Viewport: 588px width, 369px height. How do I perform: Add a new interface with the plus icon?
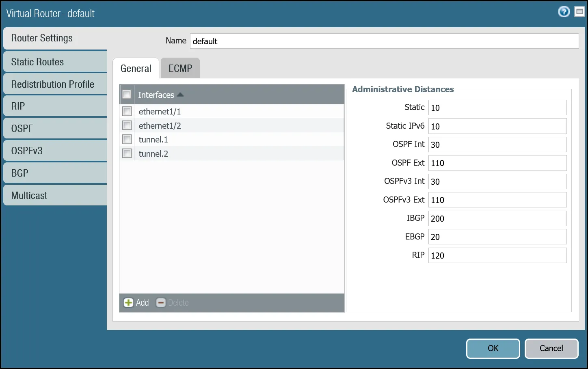[x=128, y=302]
